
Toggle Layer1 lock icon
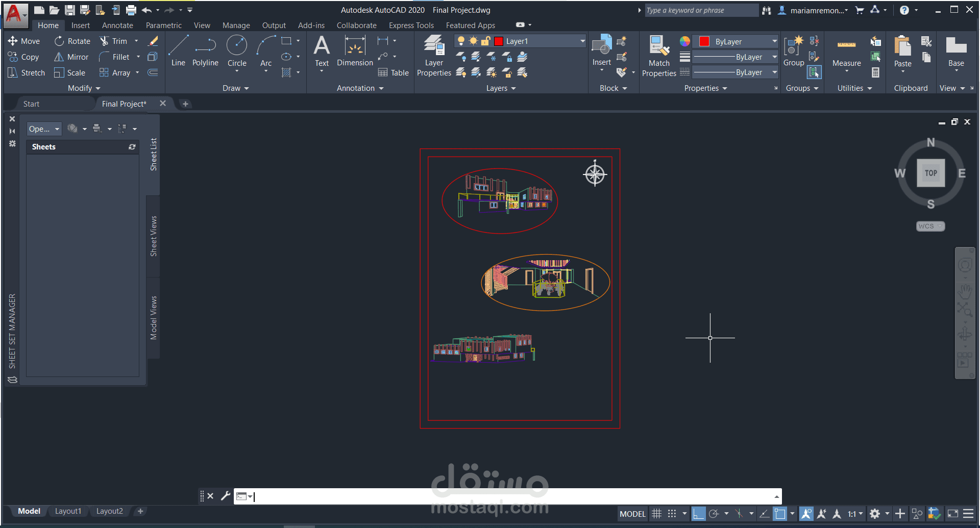(x=486, y=41)
